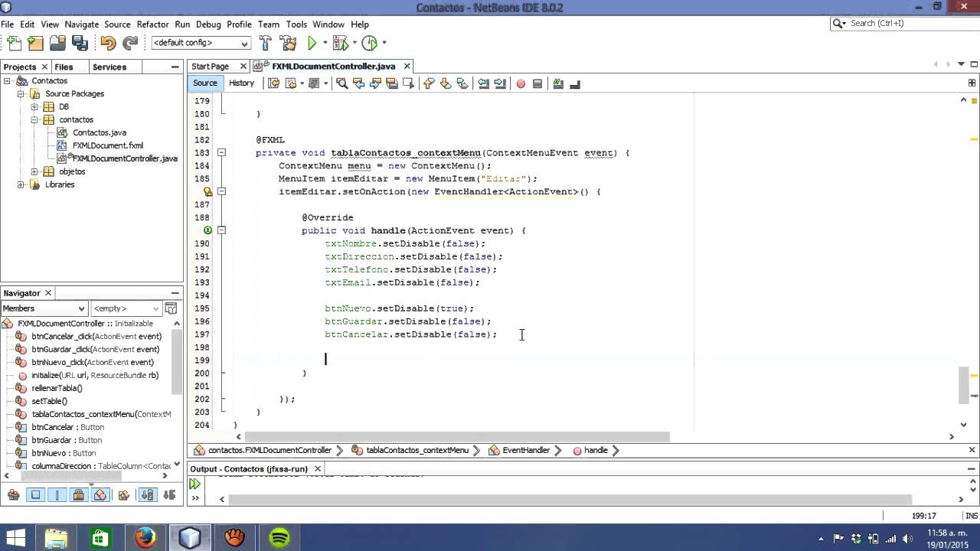Click the Stop Macro Recording icon
The width and height of the screenshot is (980, 551).
537,83
